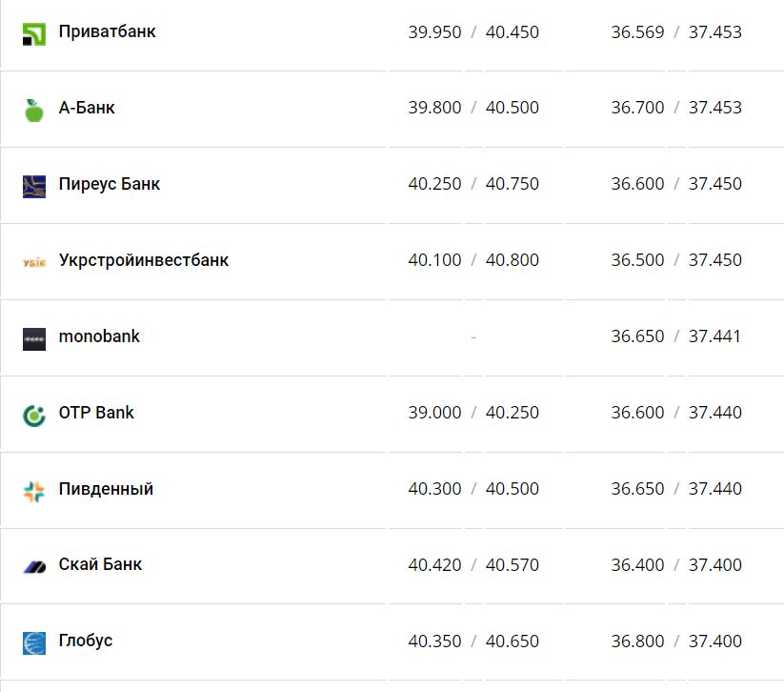Open the Глобус bank link
The width and height of the screenshot is (784, 692).
pos(86,641)
